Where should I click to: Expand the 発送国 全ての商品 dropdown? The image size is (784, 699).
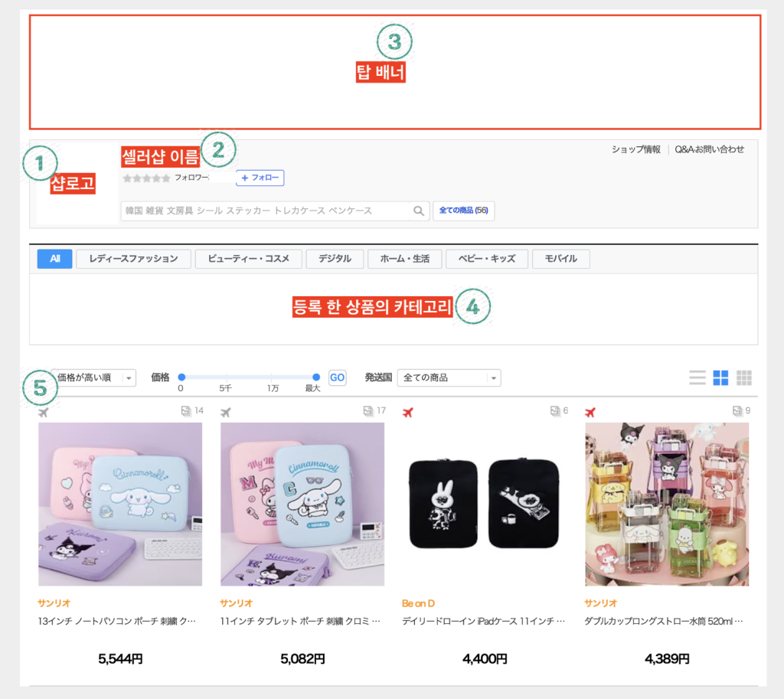(449, 377)
